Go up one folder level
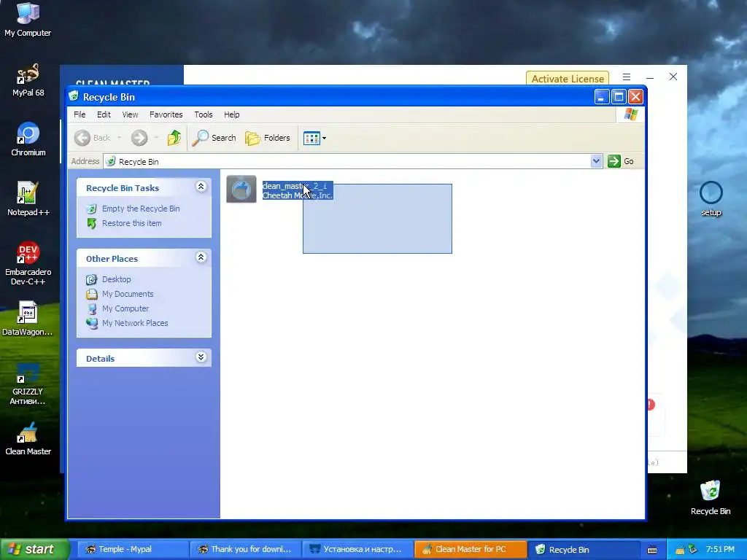The width and height of the screenshot is (747, 560). click(x=174, y=138)
